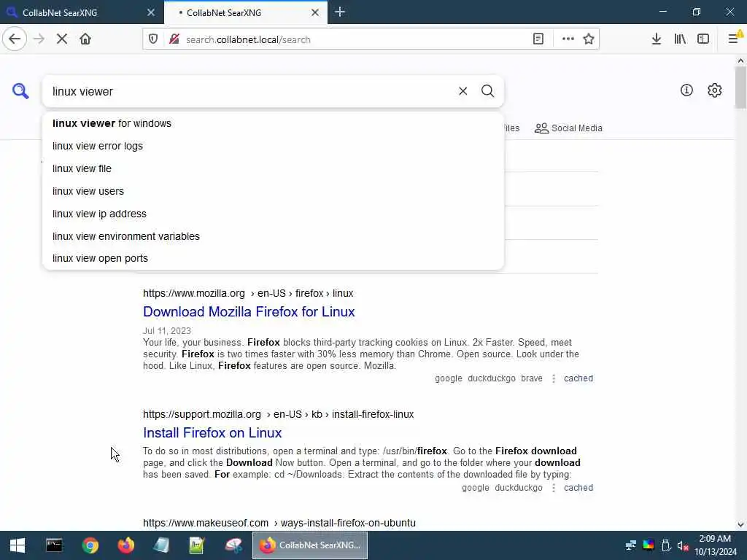Open the SearXNG about info icon
Viewport: 747px width, 560px height.
686,90
